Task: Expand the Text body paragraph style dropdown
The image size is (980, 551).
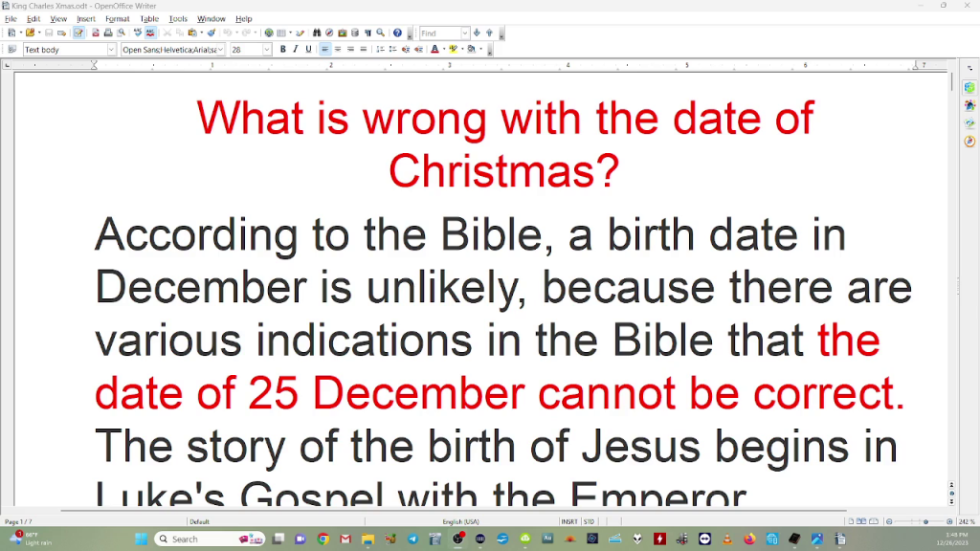Action: (x=111, y=50)
